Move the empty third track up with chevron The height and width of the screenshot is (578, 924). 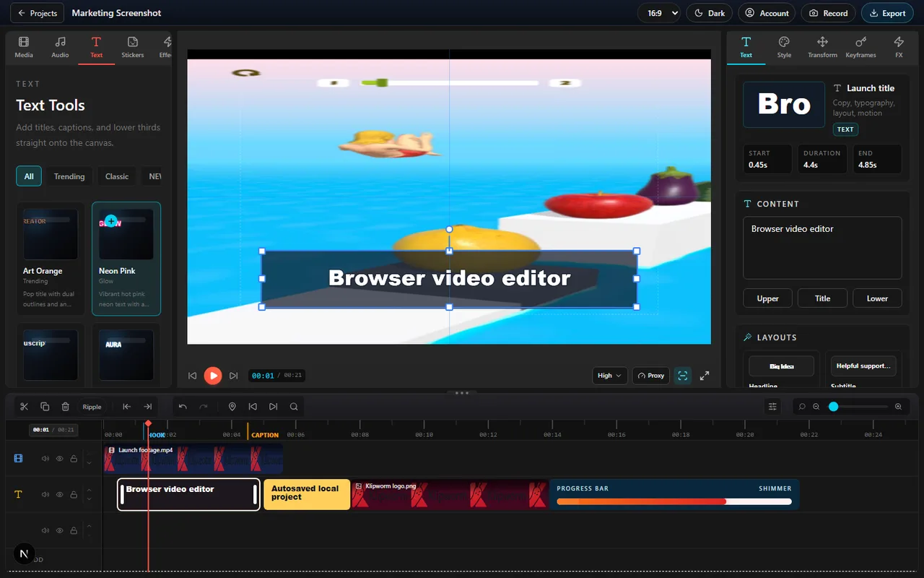(x=89, y=526)
